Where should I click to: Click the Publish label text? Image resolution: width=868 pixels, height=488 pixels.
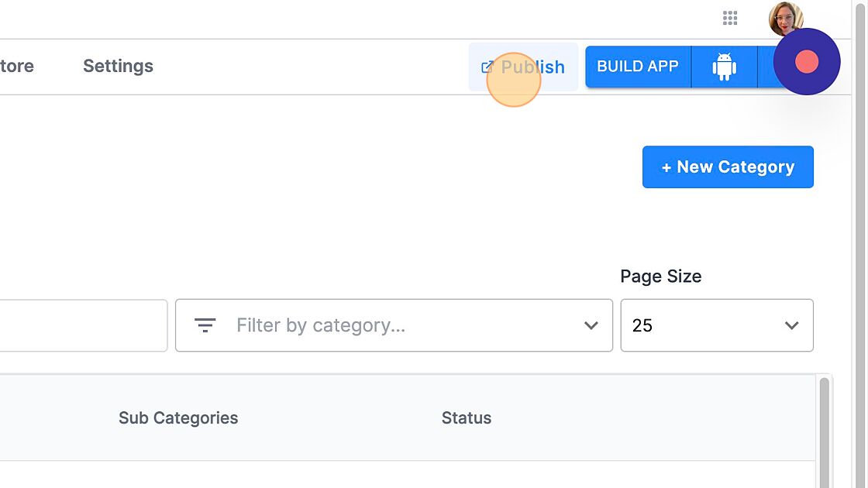point(533,67)
